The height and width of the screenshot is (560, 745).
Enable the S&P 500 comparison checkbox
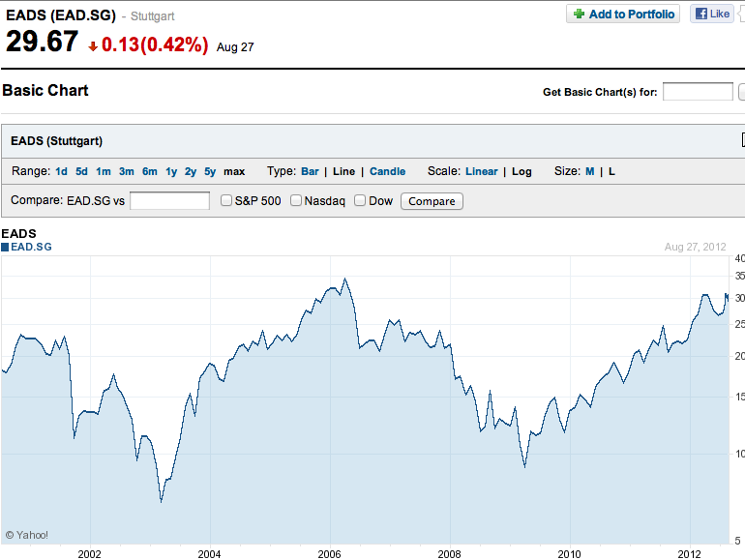[x=226, y=200]
